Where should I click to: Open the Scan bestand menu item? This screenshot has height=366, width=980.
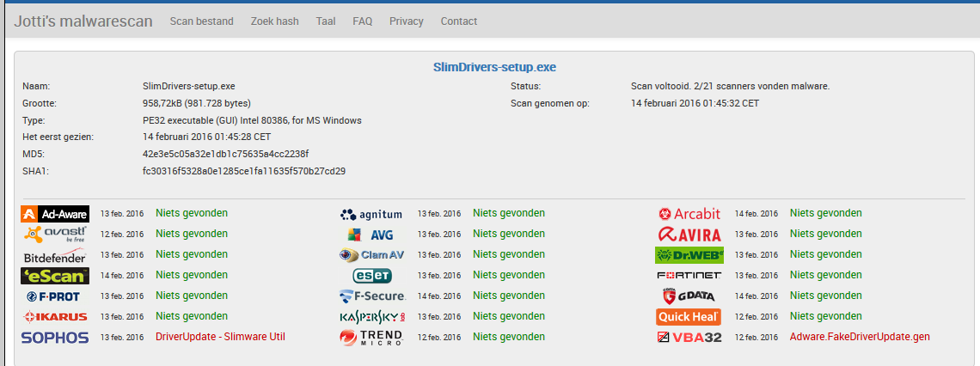point(202,21)
